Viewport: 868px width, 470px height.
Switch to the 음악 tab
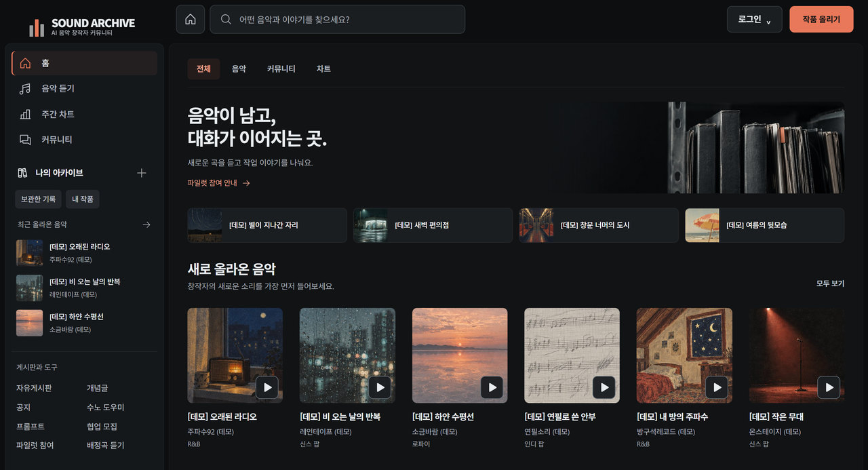[239, 68]
